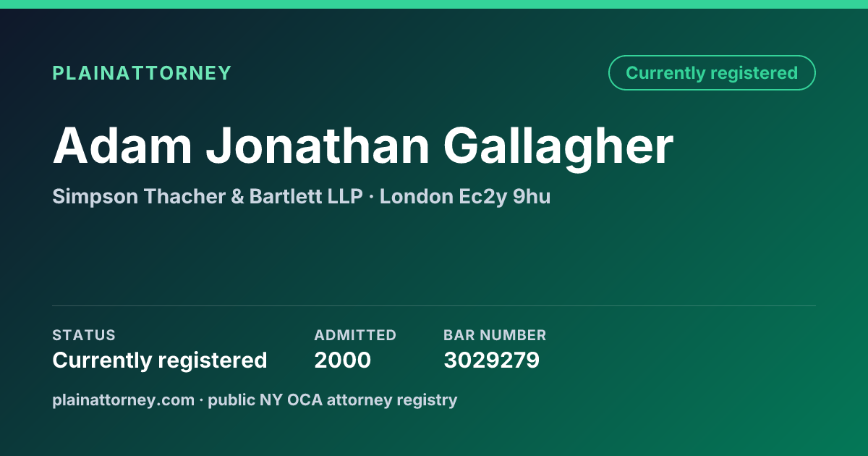The width and height of the screenshot is (868, 456).
Task: Select the admitted year 2000
Action: [x=343, y=360]
